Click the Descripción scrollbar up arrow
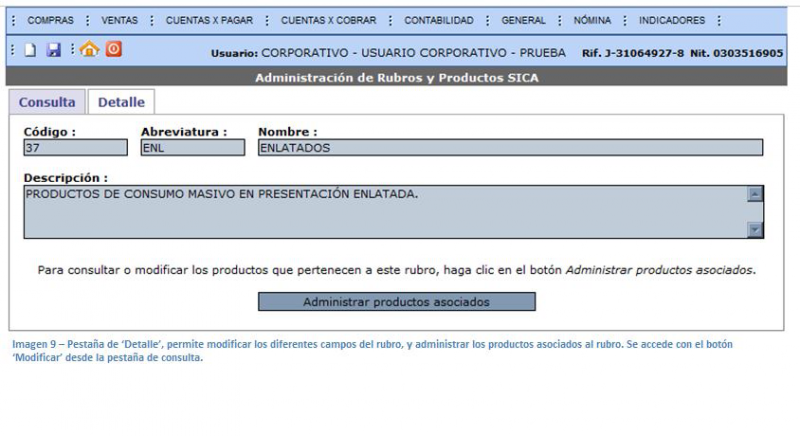 pos(755,194)
